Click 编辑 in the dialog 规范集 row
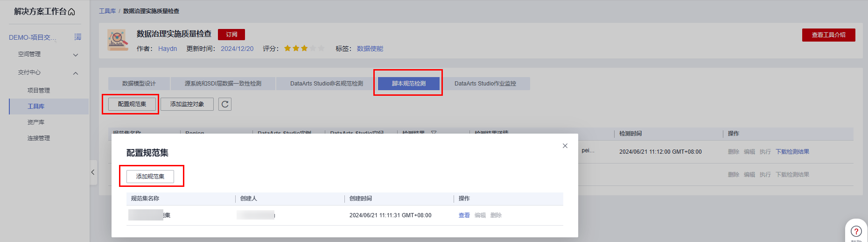 tap(480, 215)
